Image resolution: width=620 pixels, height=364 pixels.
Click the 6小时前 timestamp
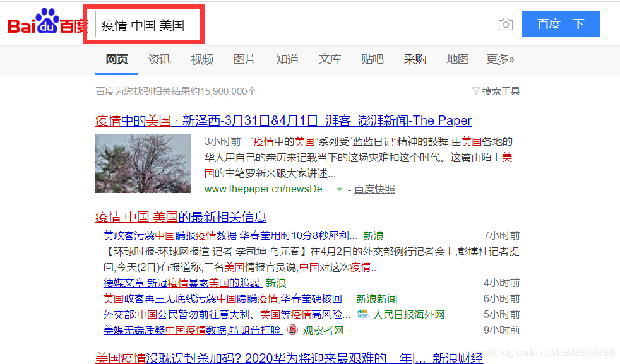pyautogui.click(x=501, y=299)
